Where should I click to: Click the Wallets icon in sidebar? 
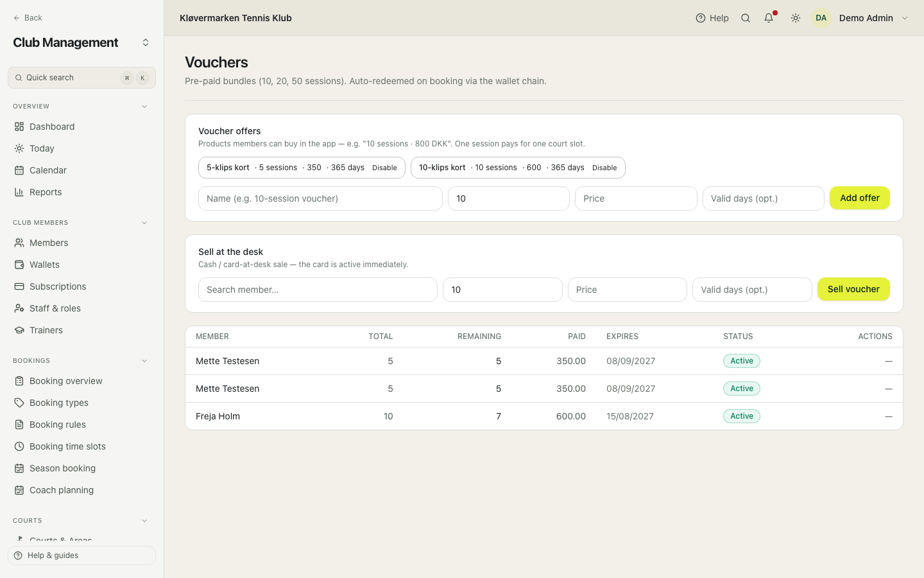click(x=19, y=265)
